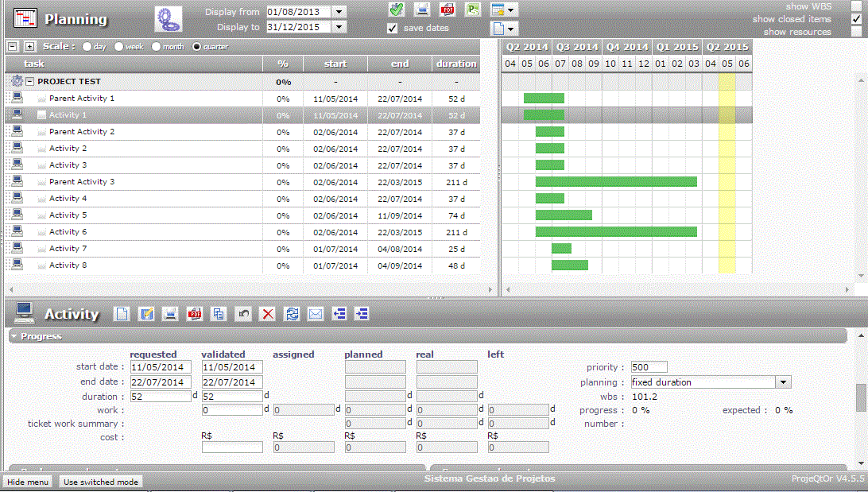Export planning to PDF from top toolbar
This screenshot has height=492, width=868.
448,10
